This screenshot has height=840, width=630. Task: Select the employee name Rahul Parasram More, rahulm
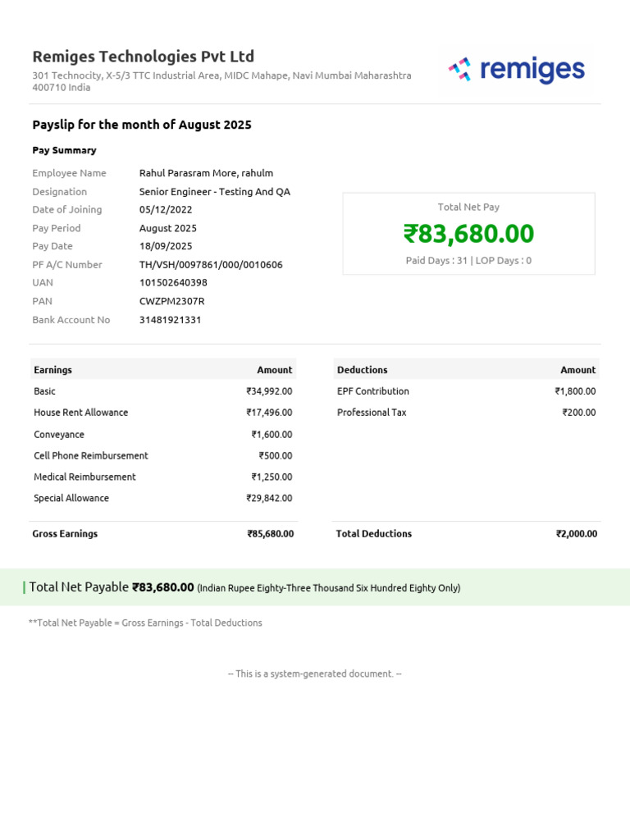(206, 173)
